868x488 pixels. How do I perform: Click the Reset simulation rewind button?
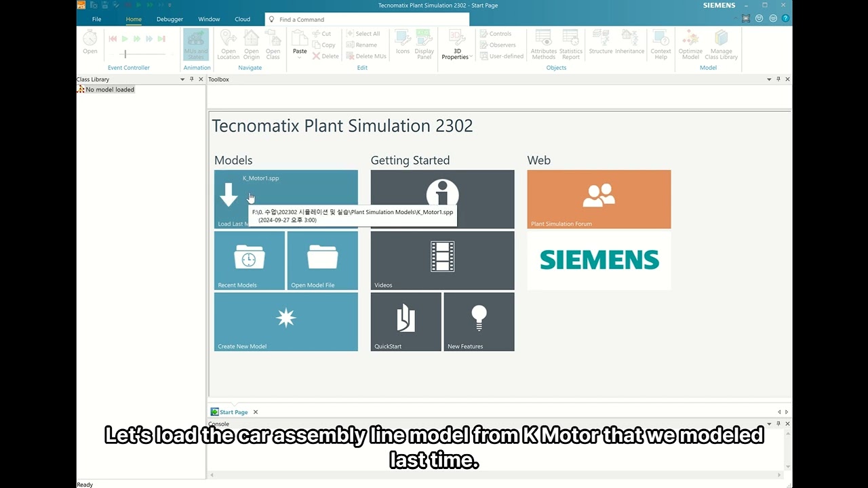tap(113, 39)
